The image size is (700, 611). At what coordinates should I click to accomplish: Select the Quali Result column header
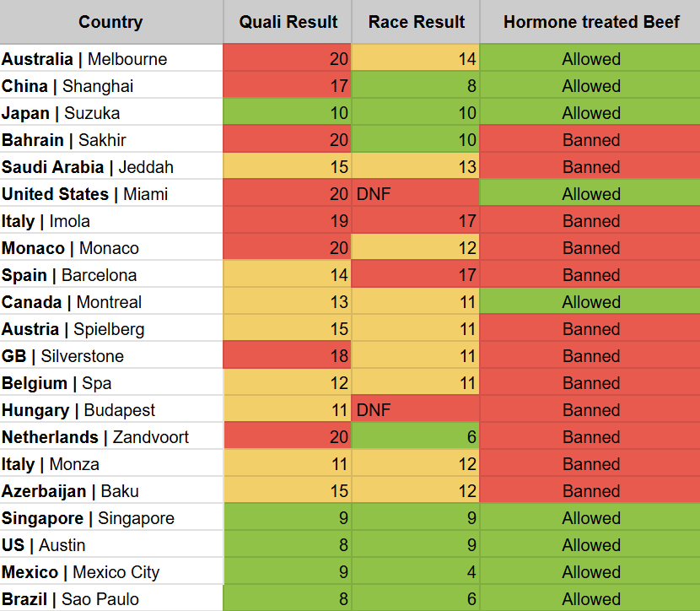(x=288, y=22)
